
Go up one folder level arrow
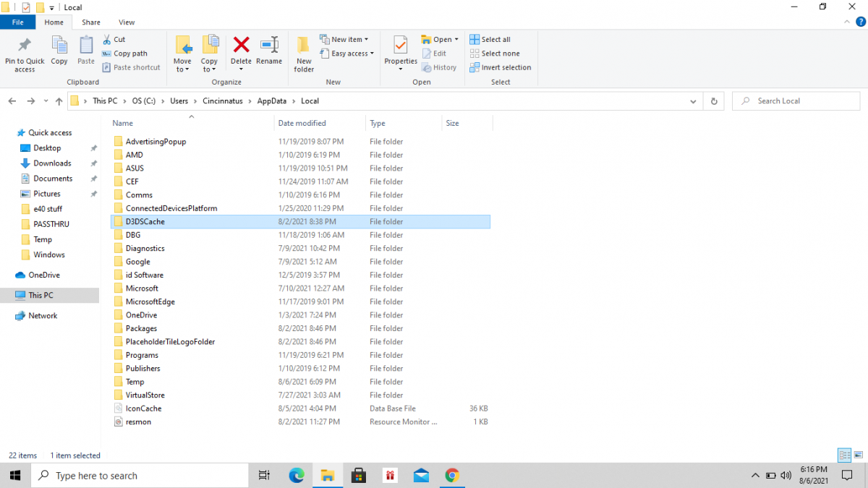point(59,101)
